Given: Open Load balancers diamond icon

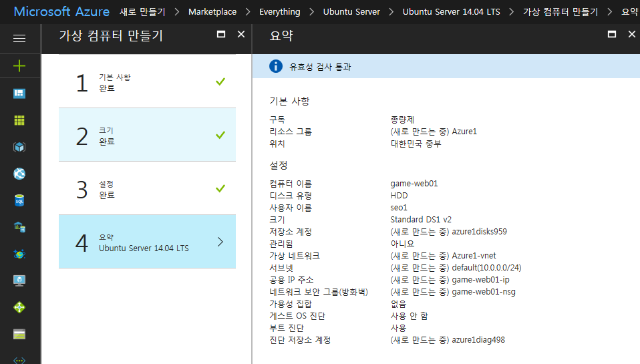Looking at the screenshot, I should point(19,307).
